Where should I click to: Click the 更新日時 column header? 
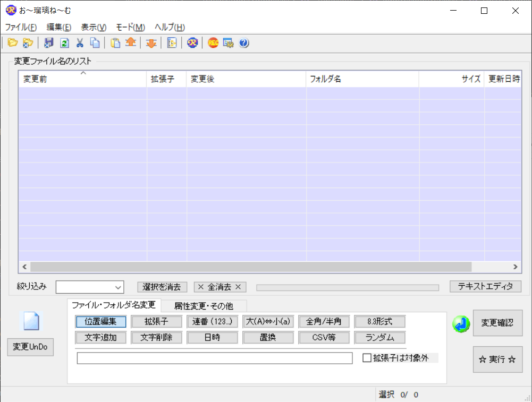503,79
